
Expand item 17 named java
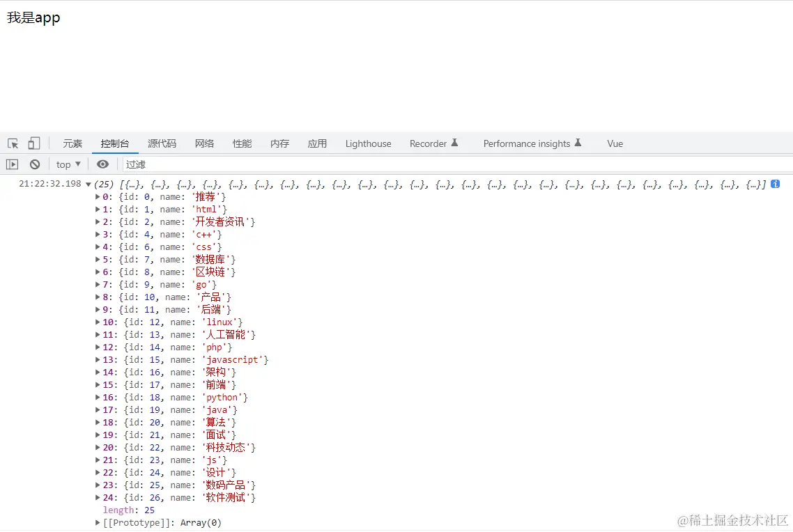[98, 409]
